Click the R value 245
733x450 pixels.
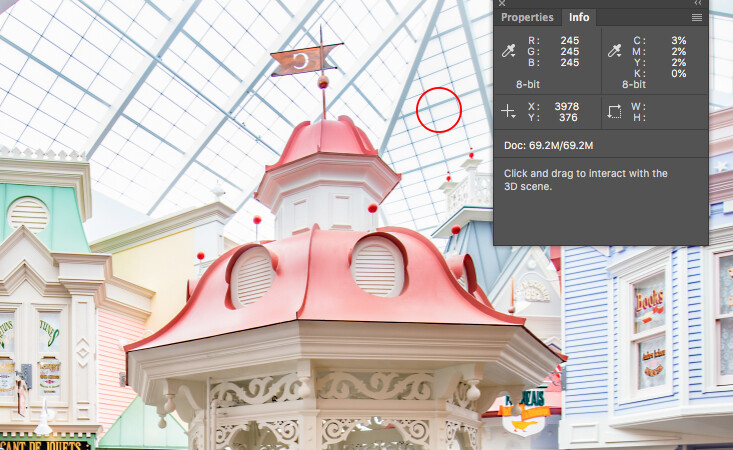click(x=569, y=41)
